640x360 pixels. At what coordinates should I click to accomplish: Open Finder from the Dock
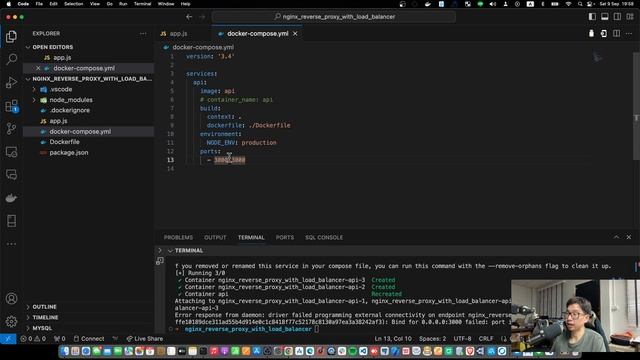click(x=65, y=351)
